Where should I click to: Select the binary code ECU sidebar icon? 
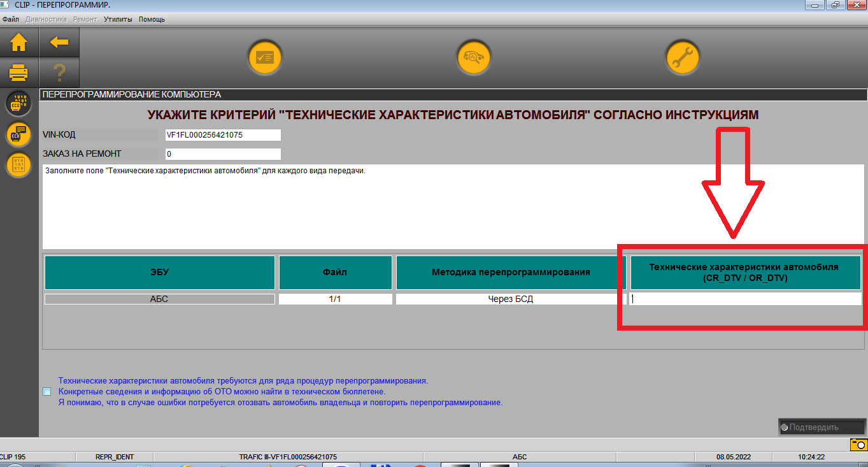pyautogui.click(x=18, y=104)
